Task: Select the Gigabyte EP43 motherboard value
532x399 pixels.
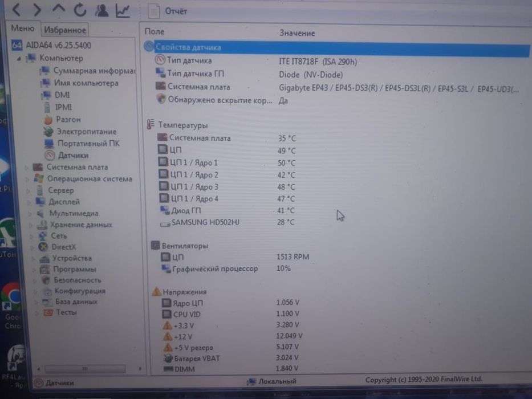Action: point(399,88)
